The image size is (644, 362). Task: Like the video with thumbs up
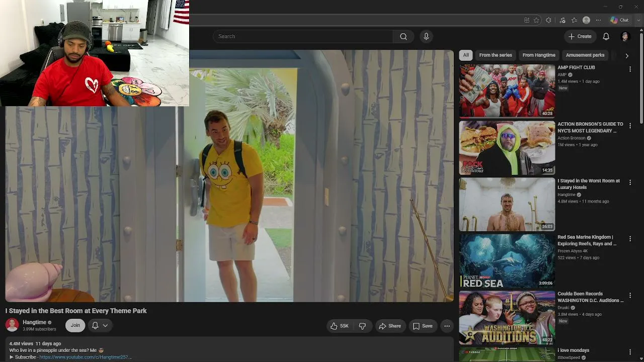[x=339, y=326]
